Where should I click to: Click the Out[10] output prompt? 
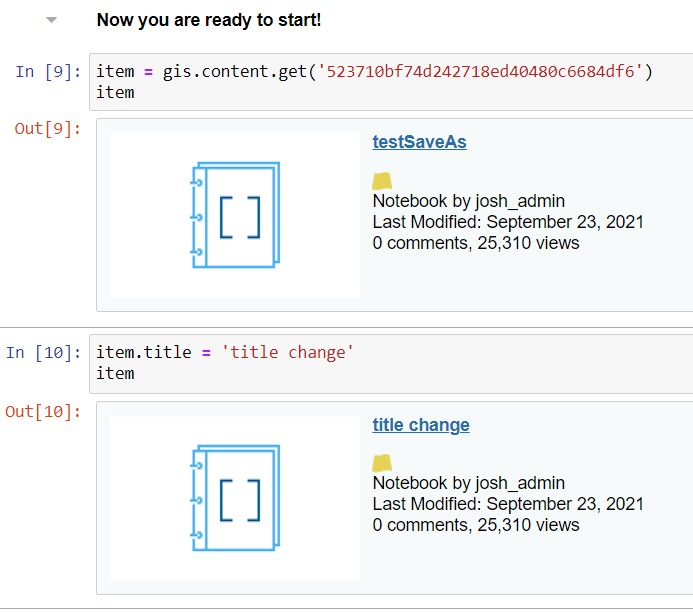click(x=44, y=411)
